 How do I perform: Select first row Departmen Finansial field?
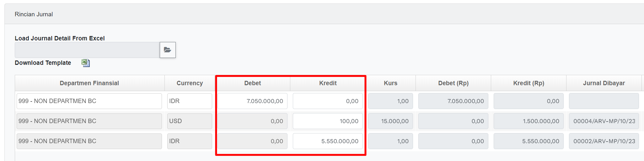(x=89, y=101)
